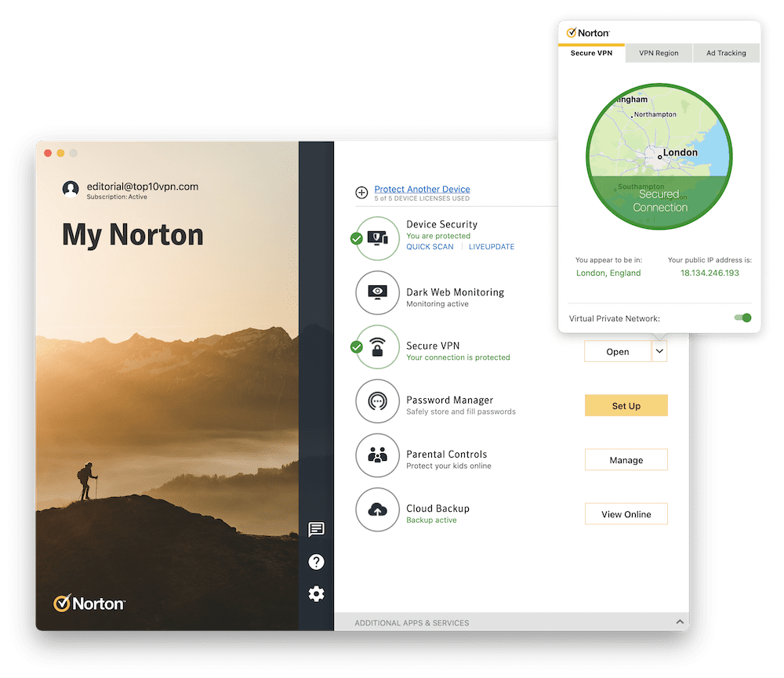Click Manage for Parental Controls
784x678 pixels.
pyautogui.click(x=626, y=460)
